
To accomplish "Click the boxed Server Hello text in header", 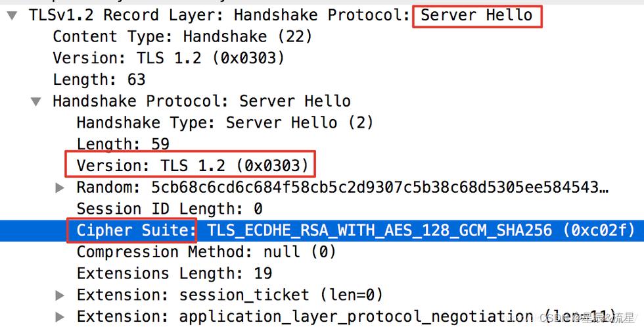I will [476, 15].
